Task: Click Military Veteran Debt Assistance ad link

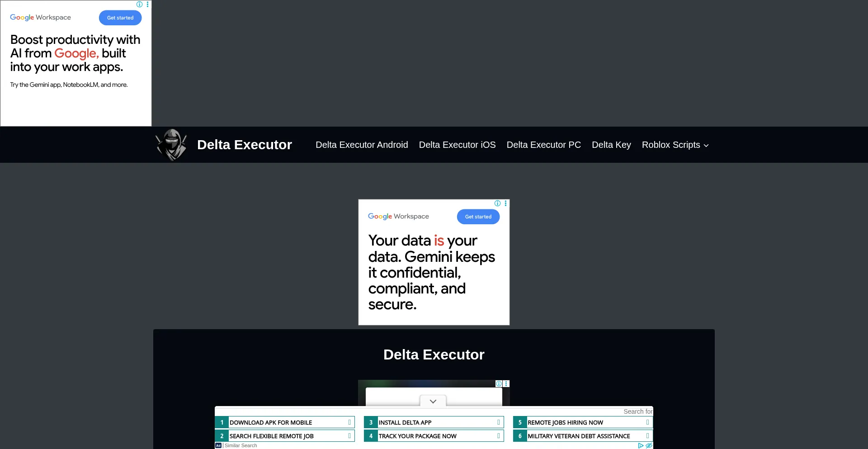Action: [x=583, y=436]
